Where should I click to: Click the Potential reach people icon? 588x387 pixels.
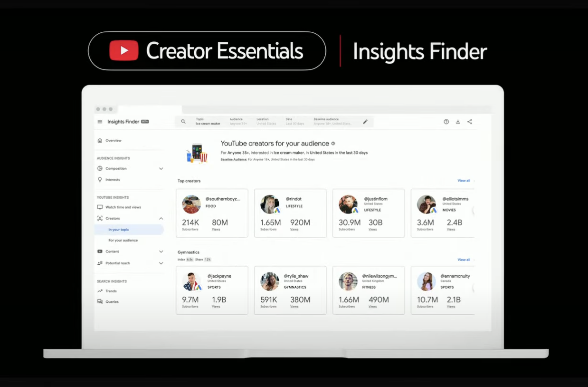pos(100,263)
